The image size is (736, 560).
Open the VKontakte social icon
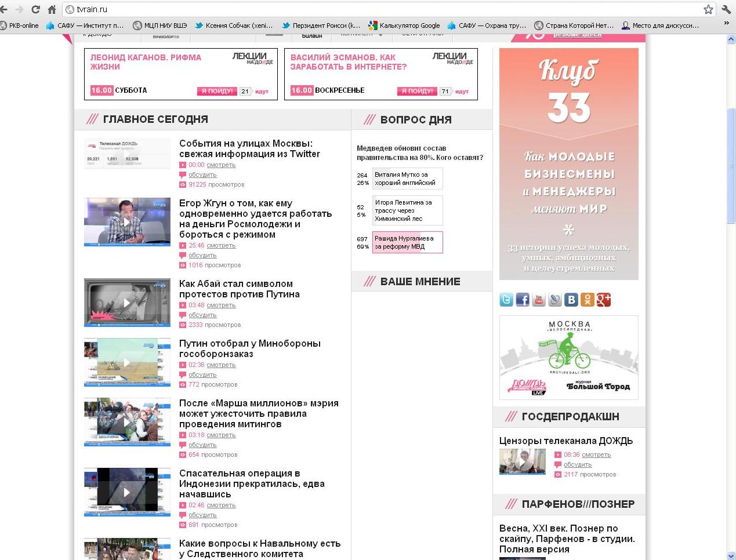(x=571, y=300)
